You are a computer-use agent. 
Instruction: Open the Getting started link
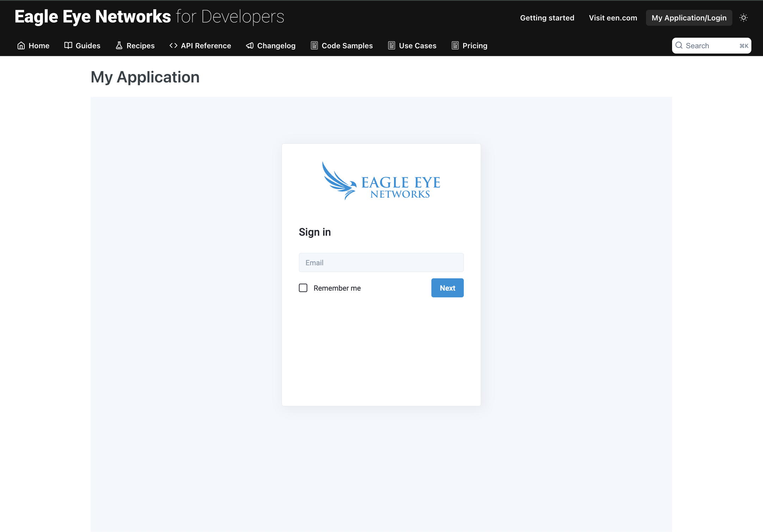click(547, 18)
